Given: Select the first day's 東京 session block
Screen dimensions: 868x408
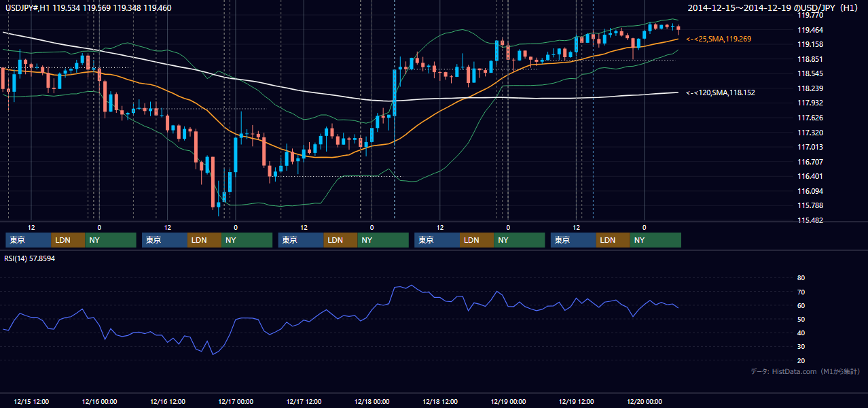Looking at the screenshot, I should point(29,240).
